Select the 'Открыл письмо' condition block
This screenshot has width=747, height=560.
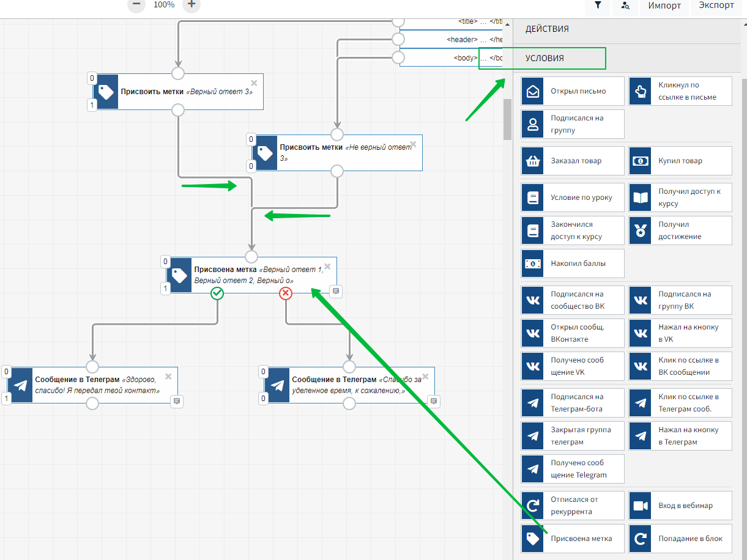coord(573,91)
